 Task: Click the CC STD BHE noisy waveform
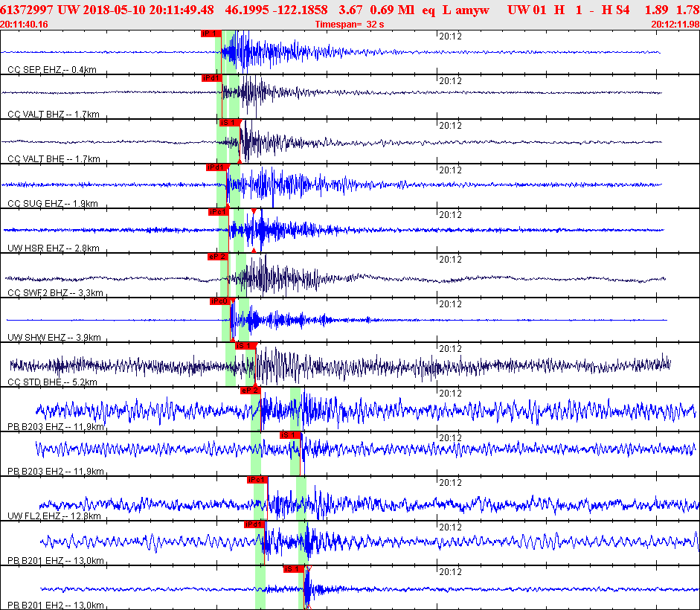(x=339, y=365)
